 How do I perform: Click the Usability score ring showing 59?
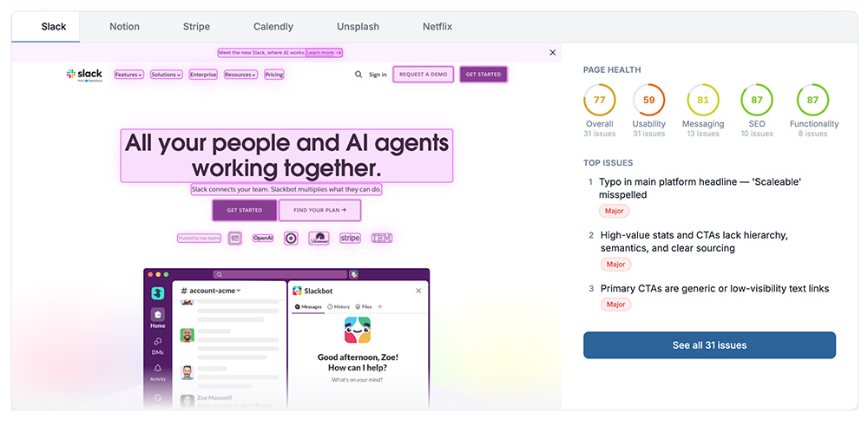coord(648,100)
